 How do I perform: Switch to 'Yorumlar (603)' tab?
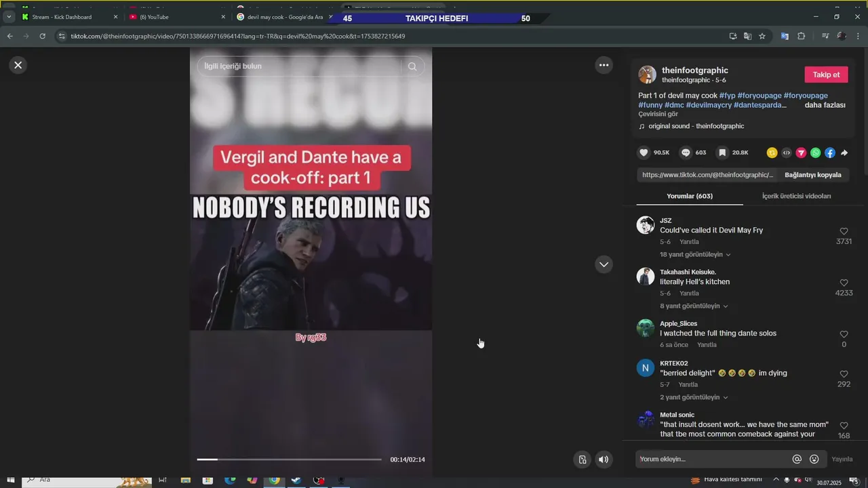(x=690, y=196)
